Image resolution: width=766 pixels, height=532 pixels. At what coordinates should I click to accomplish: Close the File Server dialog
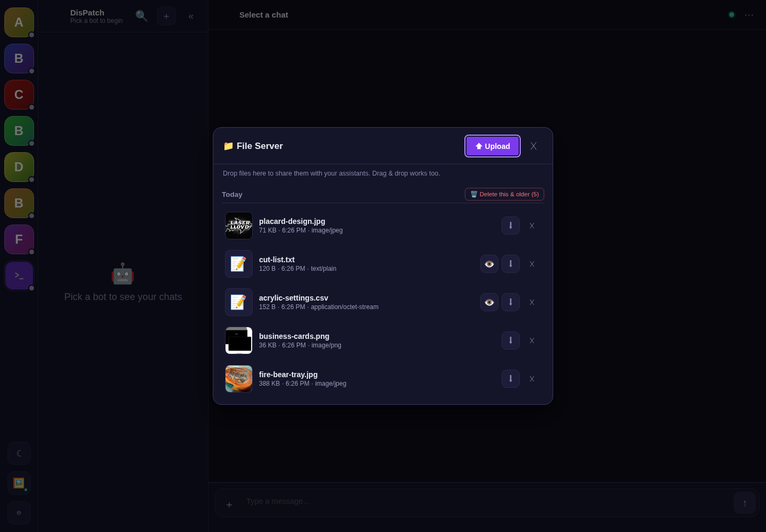(x=534, y=146)
